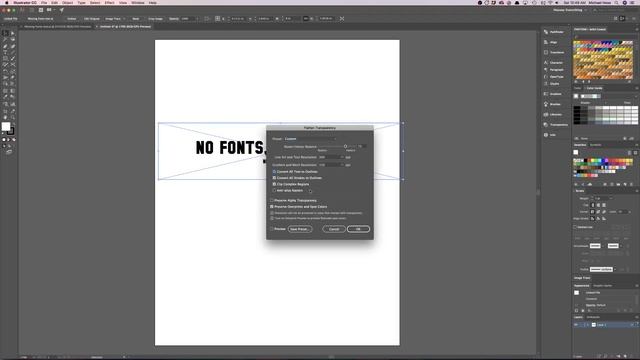Click the Embed button in the control bar
The height and width of the screenshot is (360, 640).
[x=71, y=19]
